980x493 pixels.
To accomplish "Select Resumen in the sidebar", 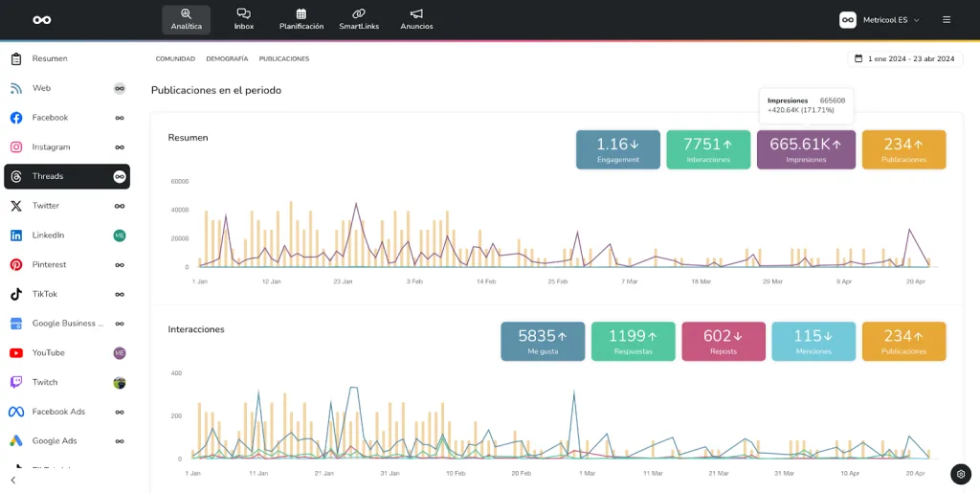I will coord(67,58).
